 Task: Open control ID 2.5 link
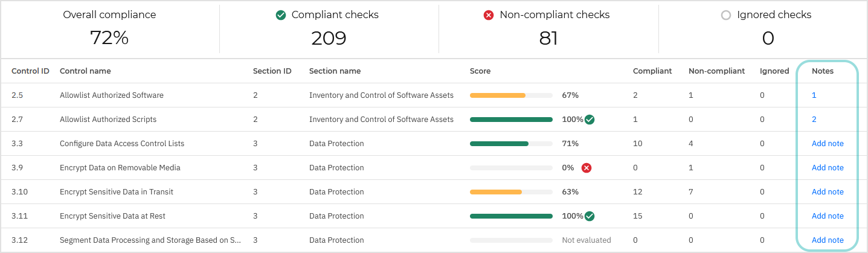(17, 95)
